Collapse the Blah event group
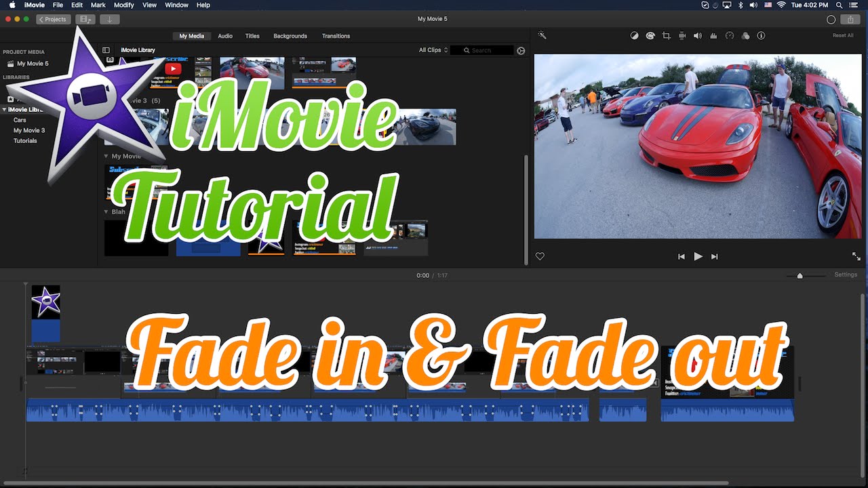The width and height of the screenshot is (868, 488). 106,211
